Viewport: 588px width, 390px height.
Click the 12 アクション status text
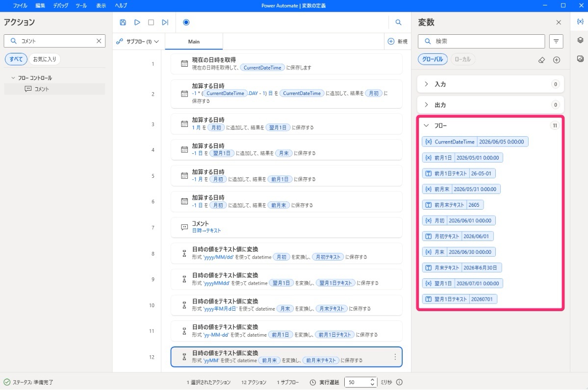(254, 382)
